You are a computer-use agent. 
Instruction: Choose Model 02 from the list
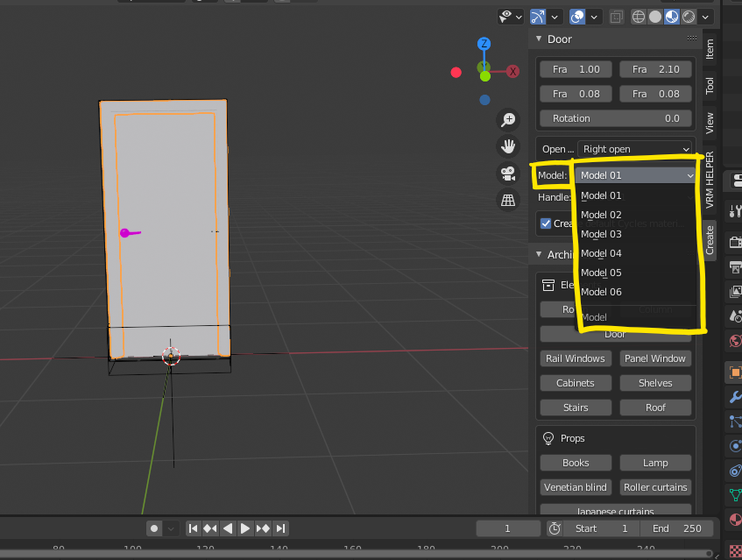point(637,215)
